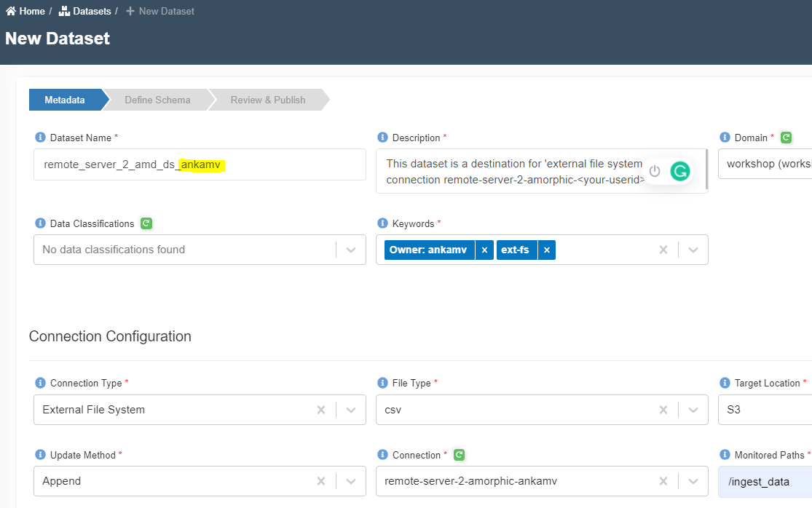The width and height of the screenshot is (812, 508).
Task: Open the Domain dropdown
Action: pos(765,164)
